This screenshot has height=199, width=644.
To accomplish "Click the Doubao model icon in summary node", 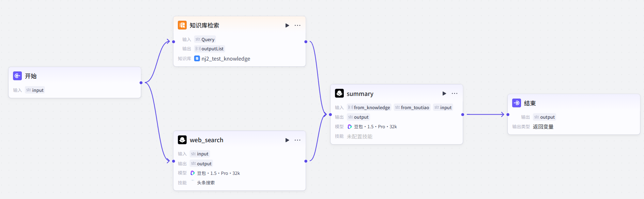I will pyautogui.click(x=350, y=127).
